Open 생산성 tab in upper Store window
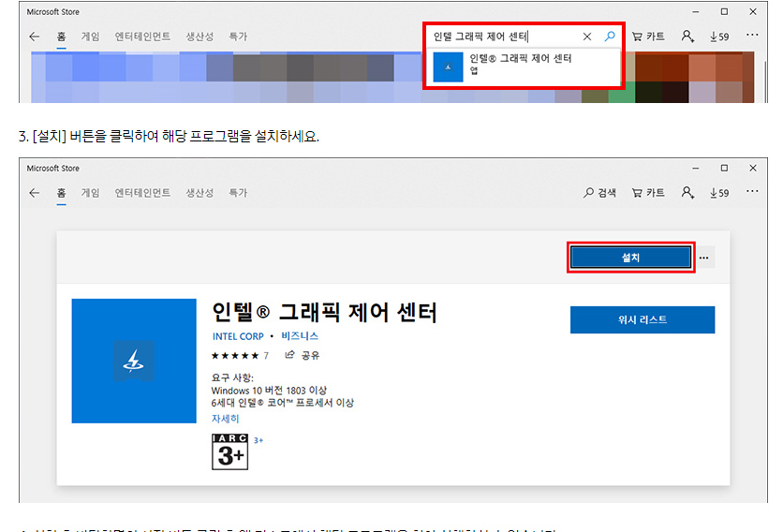Viewport: 783px width, 532px height. (x=199, y=37)
